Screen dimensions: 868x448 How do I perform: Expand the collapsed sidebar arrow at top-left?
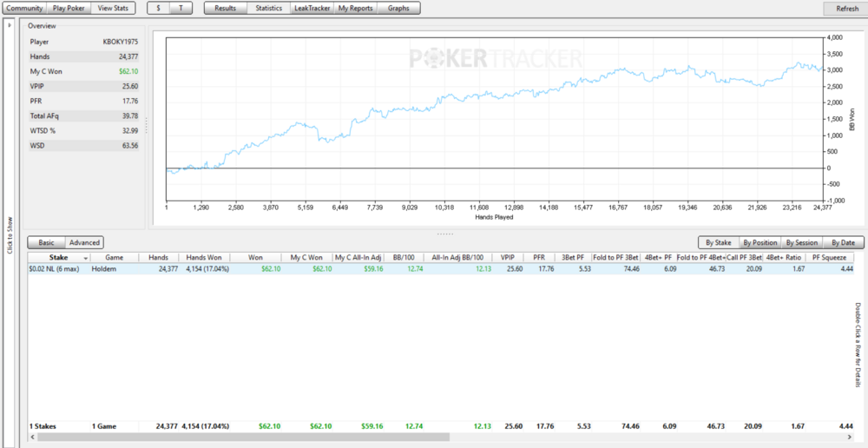[x=9, y=25]
